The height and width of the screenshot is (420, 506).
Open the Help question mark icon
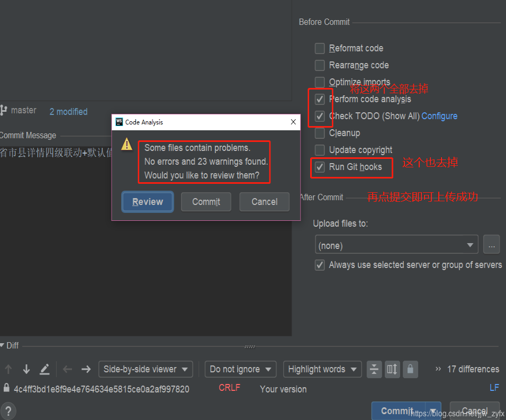[x=8, y=411]
